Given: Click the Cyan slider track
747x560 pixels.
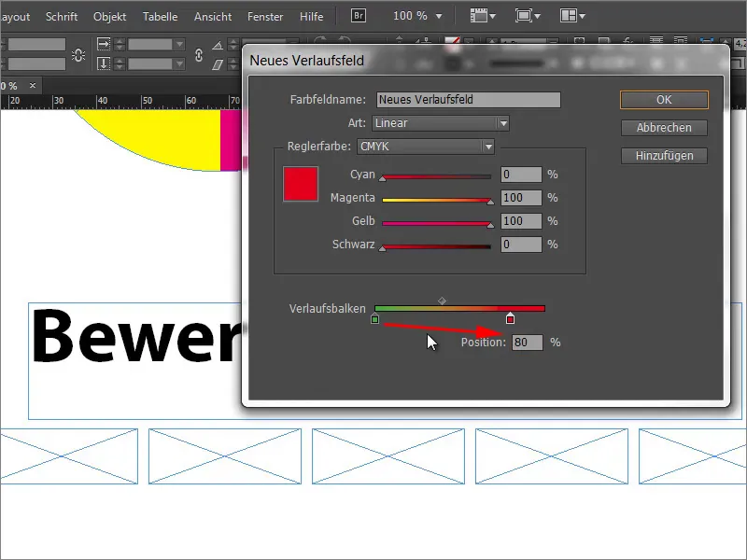Looking at the screenshot, I should [436, 176].
